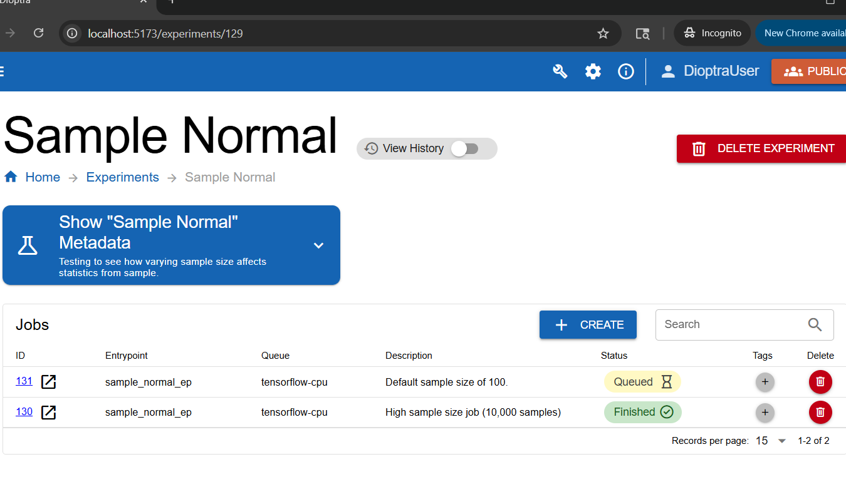
Task: Click the CREATE button to add a job
Action: (x=588, y=324)
